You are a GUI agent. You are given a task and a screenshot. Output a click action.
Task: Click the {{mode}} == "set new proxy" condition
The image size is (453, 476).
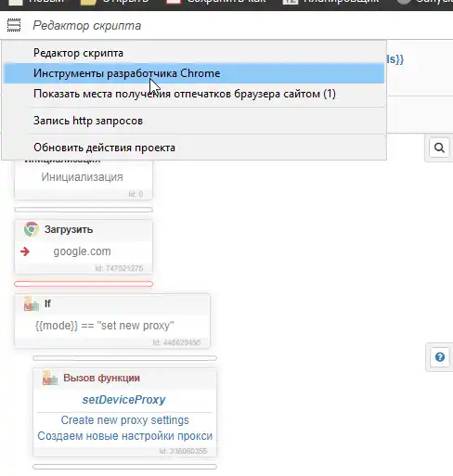[105, 326]
